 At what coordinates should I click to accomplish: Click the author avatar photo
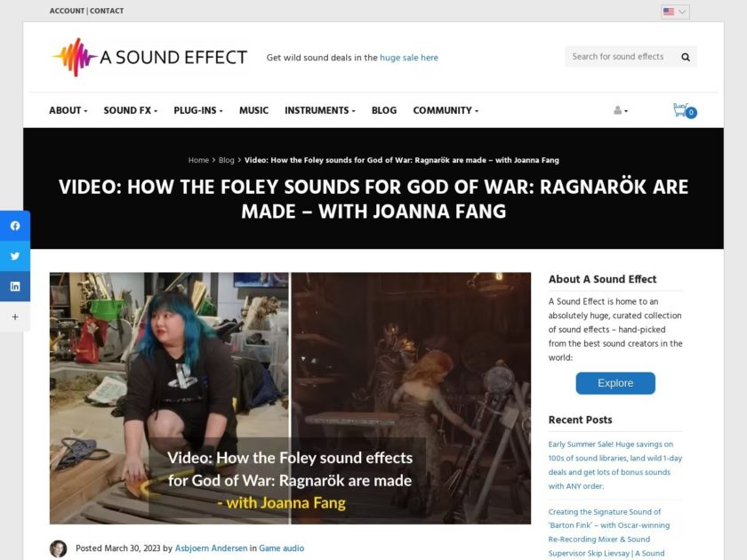[58, 548]
